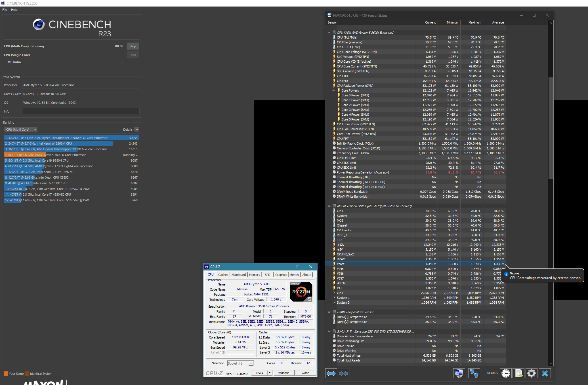
Task: Close sensors with blue X icon
Action: pyautogui.click(x=545, y=373)
